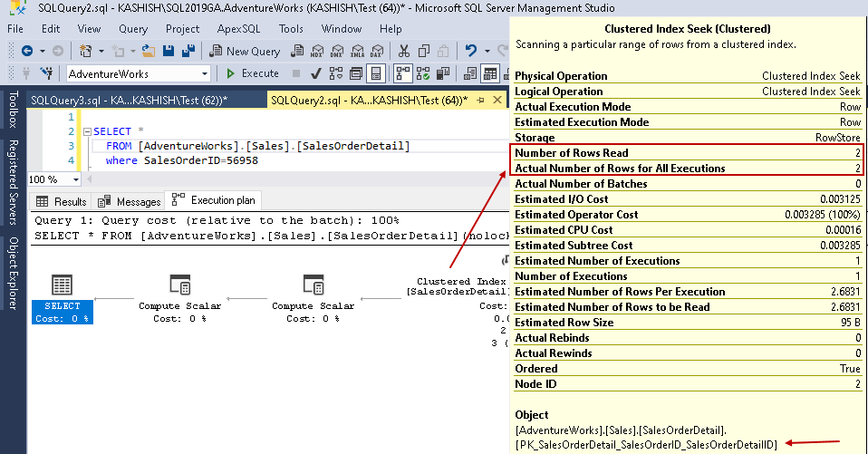Image resolution: width=868 pixels, height=454 pixels.
Task: Switch to the Results tab
Action: point(62,201)
